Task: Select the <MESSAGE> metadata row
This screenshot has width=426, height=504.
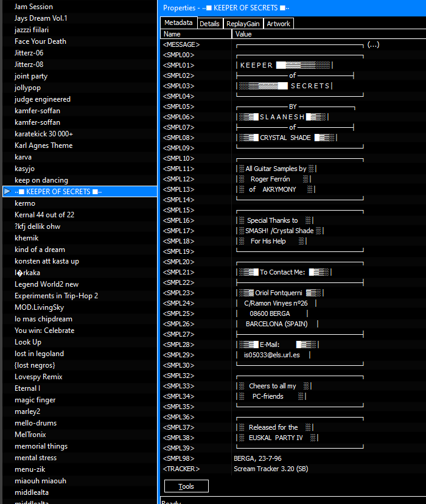Action: 181,44
